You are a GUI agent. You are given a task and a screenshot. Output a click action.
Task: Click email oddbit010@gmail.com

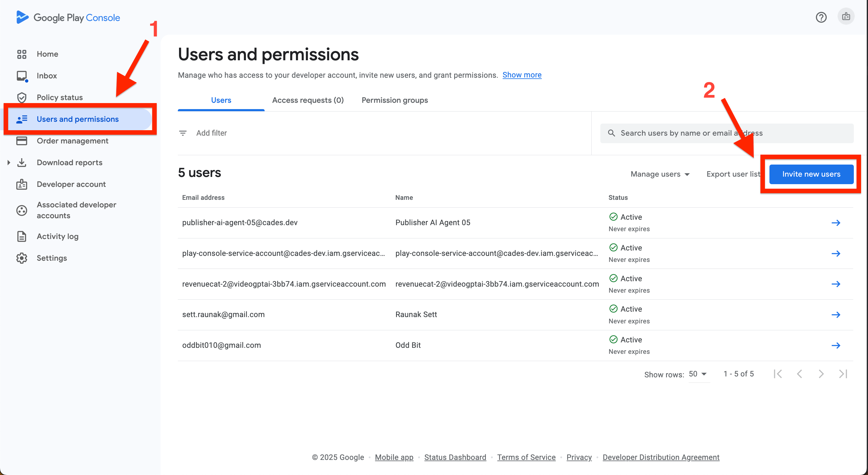tap(222, 345)
